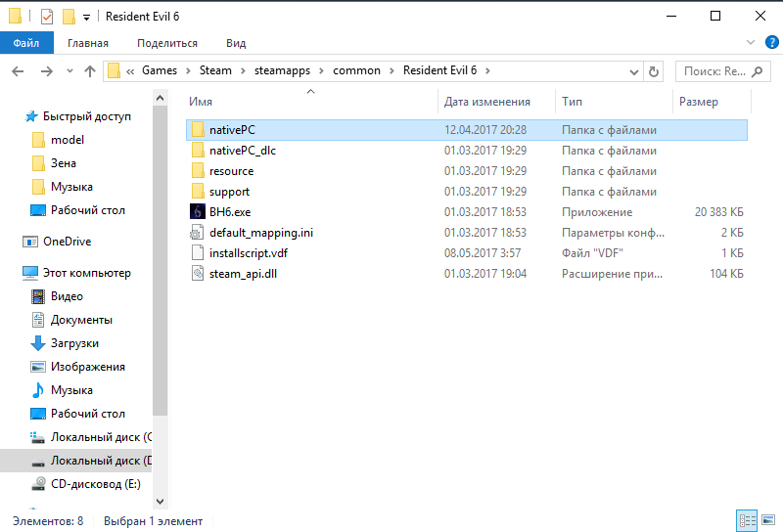The height and width of the screenshot is (532, 783).
Task: Open the Зена folder in quick access
Action: (x=55, y=163)
